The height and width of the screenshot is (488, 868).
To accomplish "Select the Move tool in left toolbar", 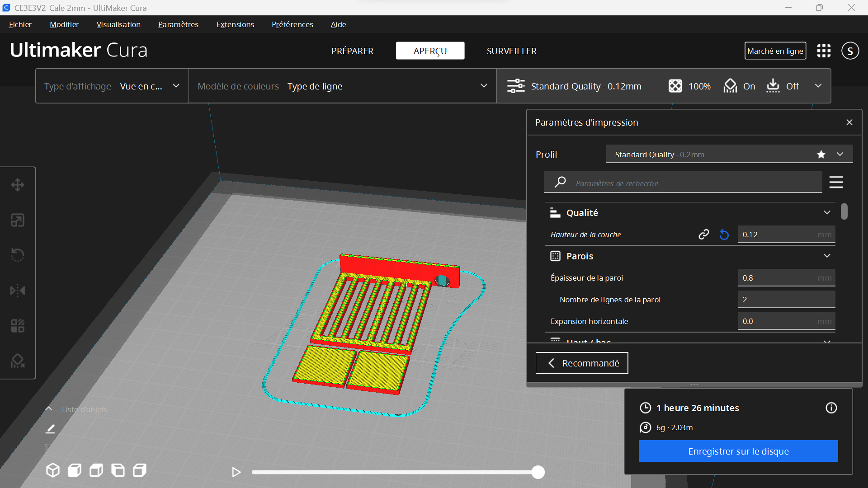I will 18,185.
